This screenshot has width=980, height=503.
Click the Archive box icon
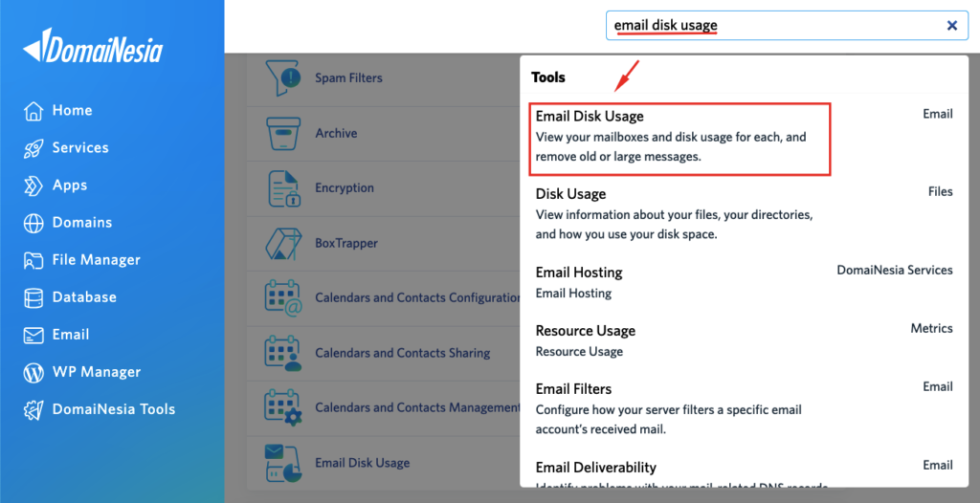point(283,133)
